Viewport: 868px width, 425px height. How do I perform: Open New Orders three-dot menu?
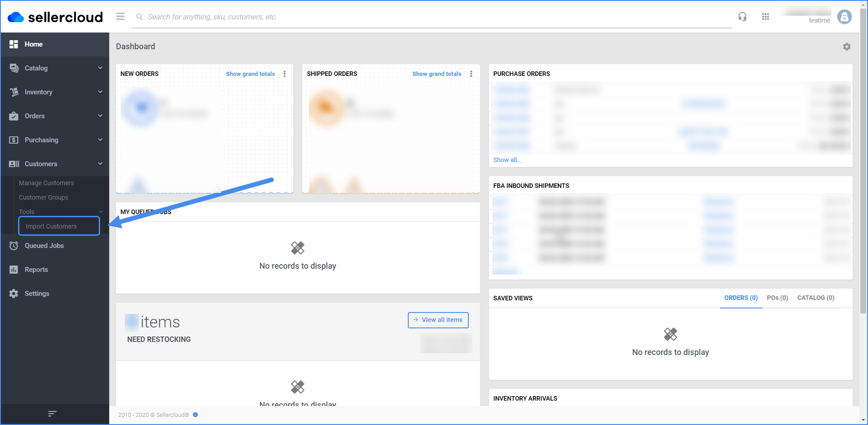(x=285, y=74)
